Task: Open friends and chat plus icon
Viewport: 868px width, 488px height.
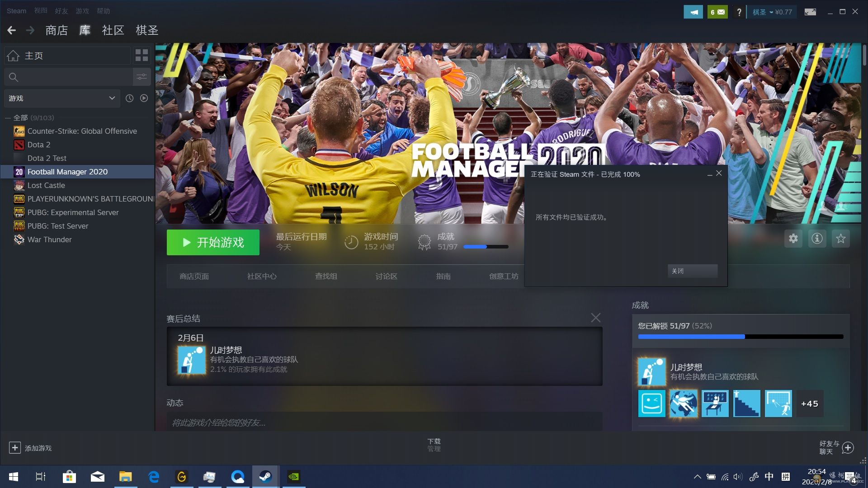Action: tap(848, 447)
